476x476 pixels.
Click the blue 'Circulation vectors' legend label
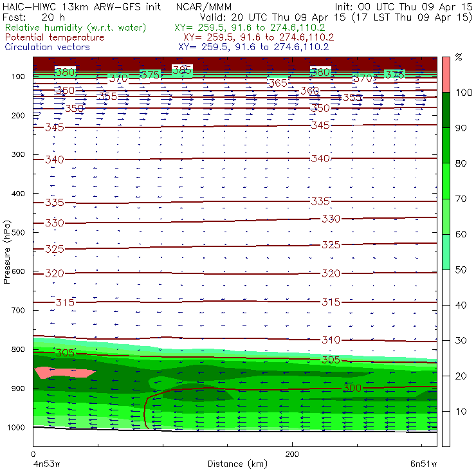coord(47,47)
